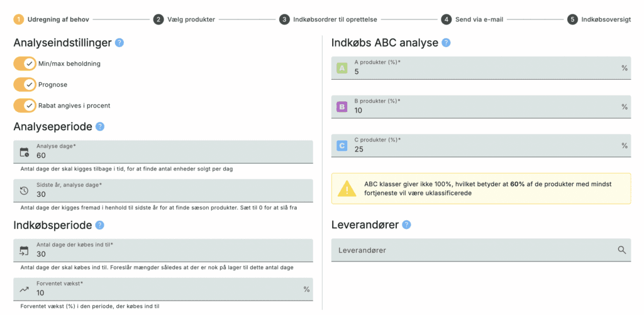This screenshot has height=315, width=644.
Task: Click the history icon for Sidste år field
Action: (25, 191)
